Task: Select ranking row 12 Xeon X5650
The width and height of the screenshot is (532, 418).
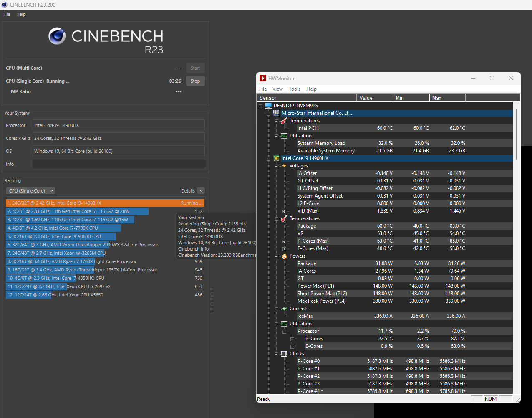Action: (x=105, y=295)
